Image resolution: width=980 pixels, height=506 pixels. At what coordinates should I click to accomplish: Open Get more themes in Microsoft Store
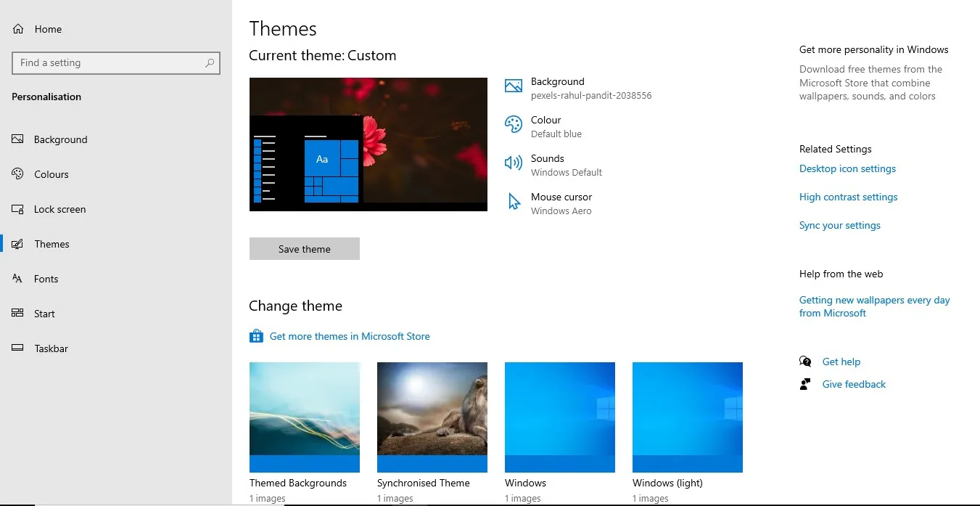coord(350,336)
